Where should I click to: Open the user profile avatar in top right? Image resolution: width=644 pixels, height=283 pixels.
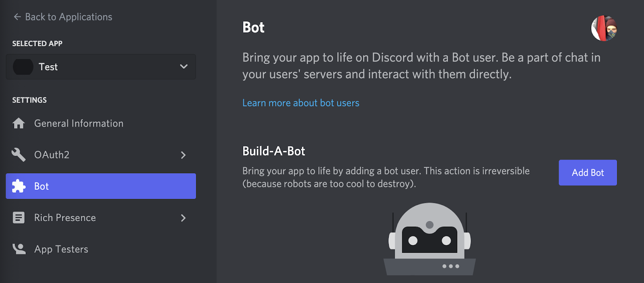pos(604,28)
